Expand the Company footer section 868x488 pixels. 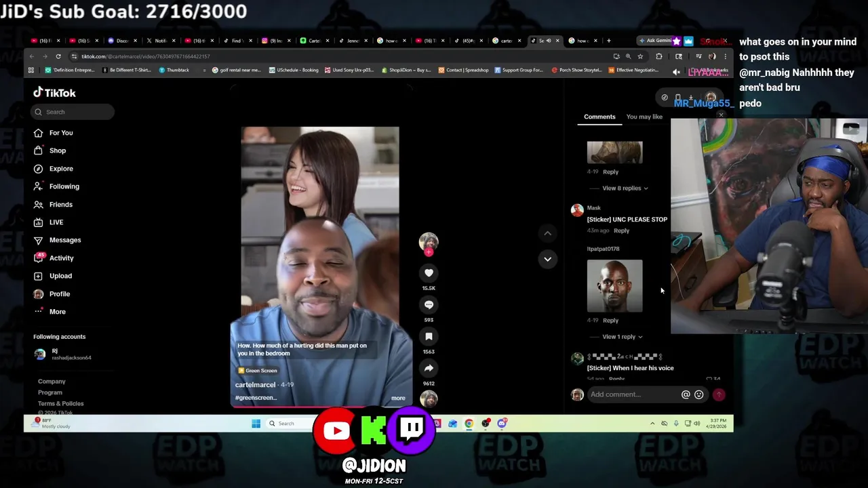click(x=52, y=382)
